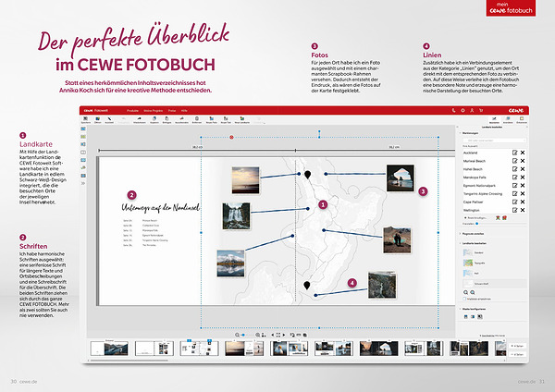Collapse the Landkarte bearbeiten section
Image resolution: width=555 pixels, height=392 pixels.
pos(460,243)
